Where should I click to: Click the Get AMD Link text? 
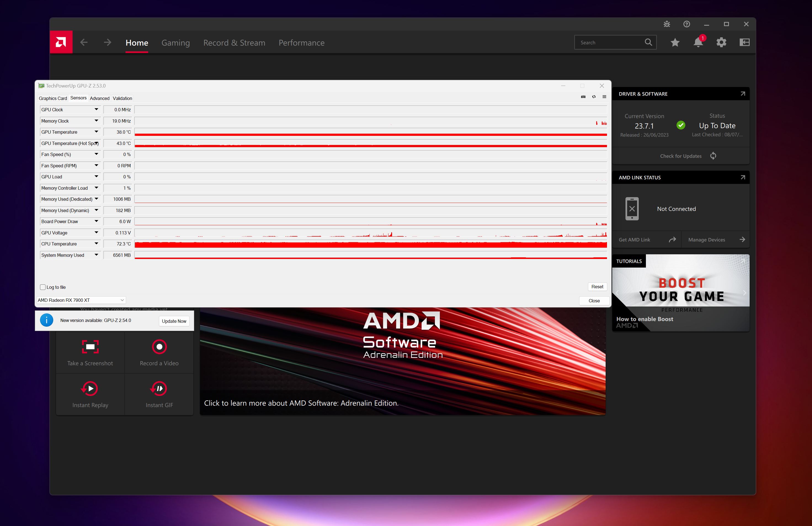[x=634, y=240]
